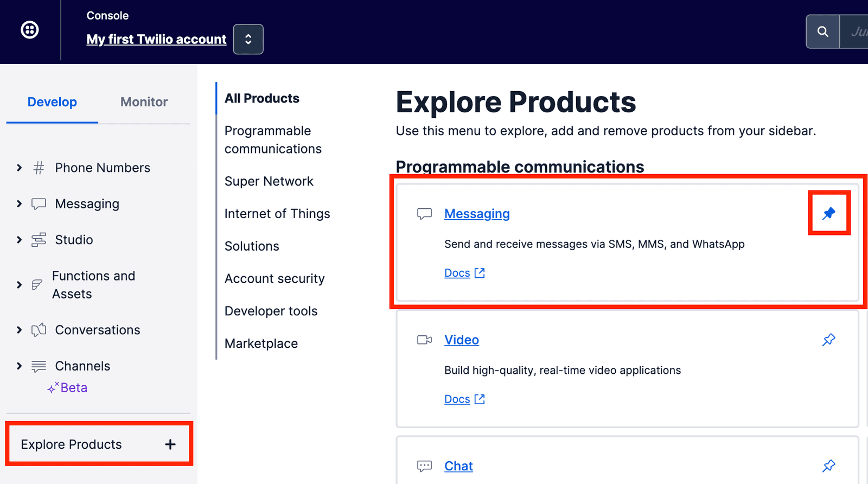
Task: Open My first Twilio account link
Action: pos(156,40)
